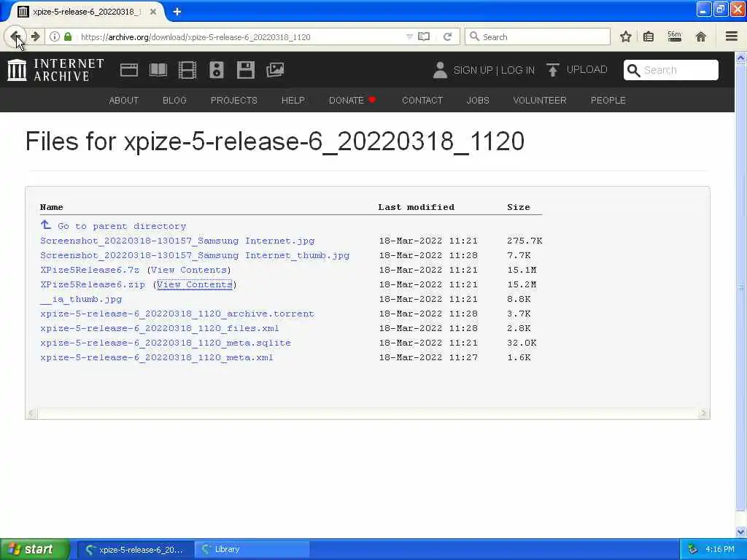
Task: Download XPize5Release6.7z file
Action: point(90,270)
